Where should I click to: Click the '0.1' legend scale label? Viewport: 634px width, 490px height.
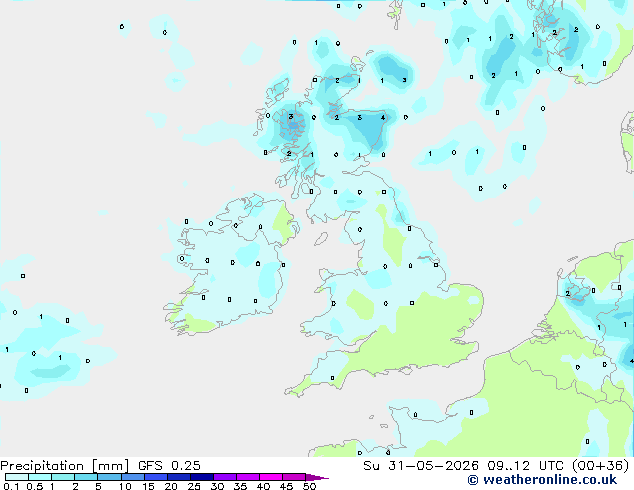tap(11, 486)
